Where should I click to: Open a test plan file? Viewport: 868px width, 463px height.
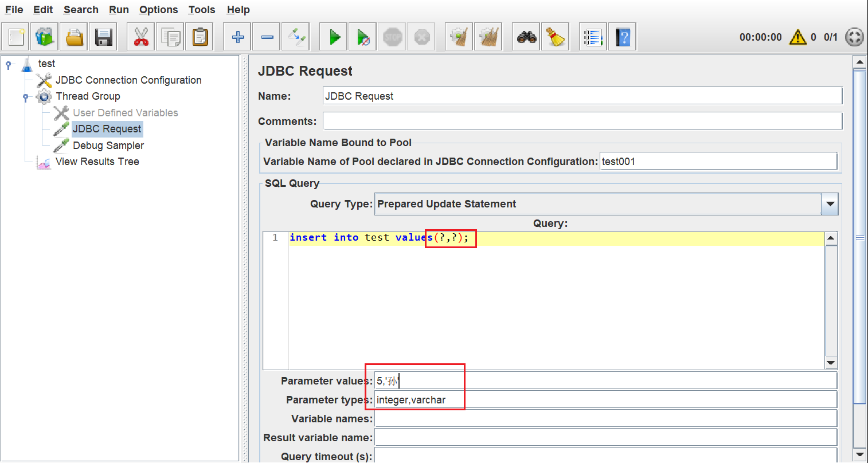point(74,37)
